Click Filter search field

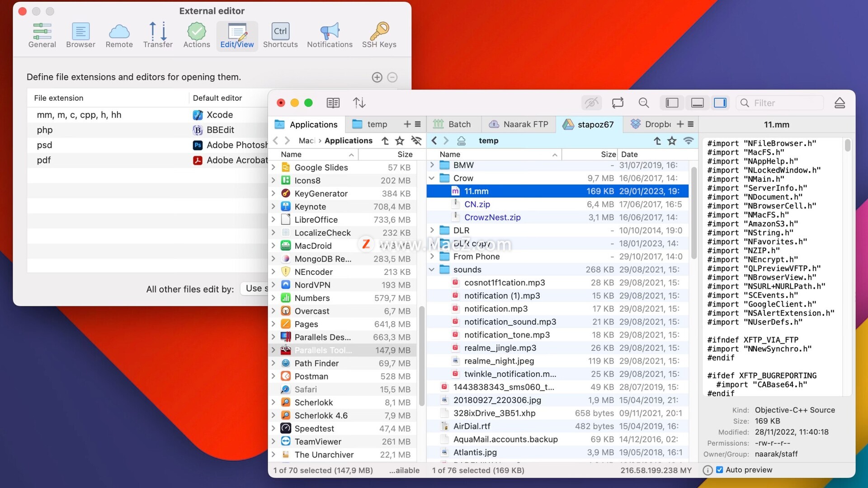[780, 103]
